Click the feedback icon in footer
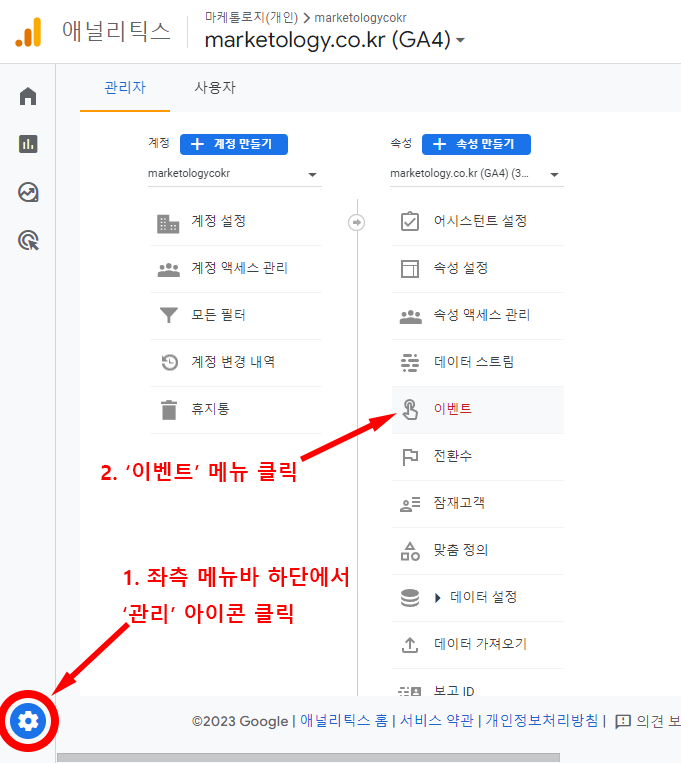681x763 pixels. coord(623,721)
